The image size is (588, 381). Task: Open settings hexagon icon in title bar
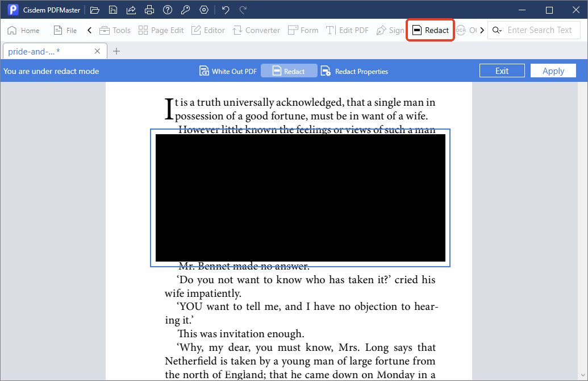pos(204,10)
